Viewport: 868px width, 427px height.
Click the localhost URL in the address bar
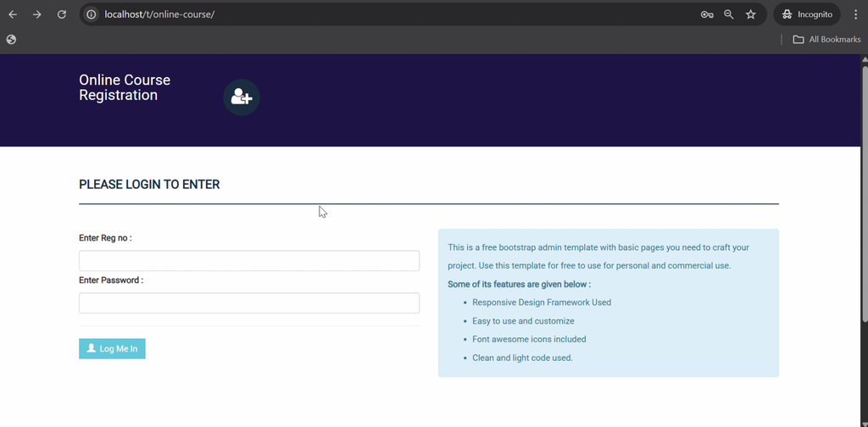tap(159, 14)
